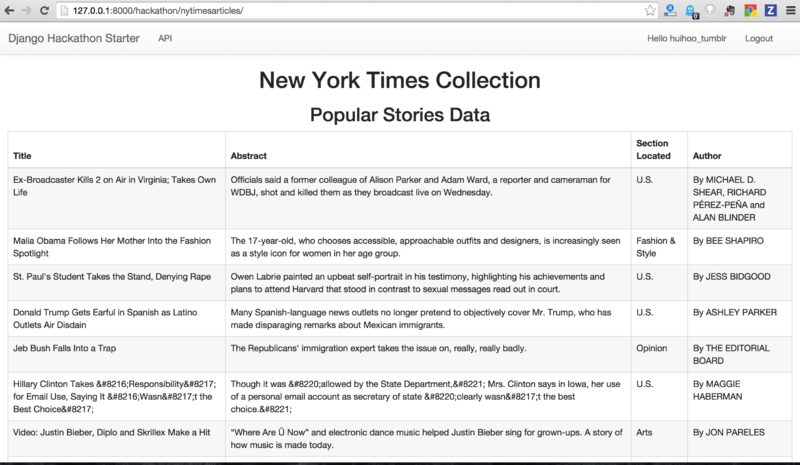Click the Title column header
Screen dimensions: 800x465
23,157
